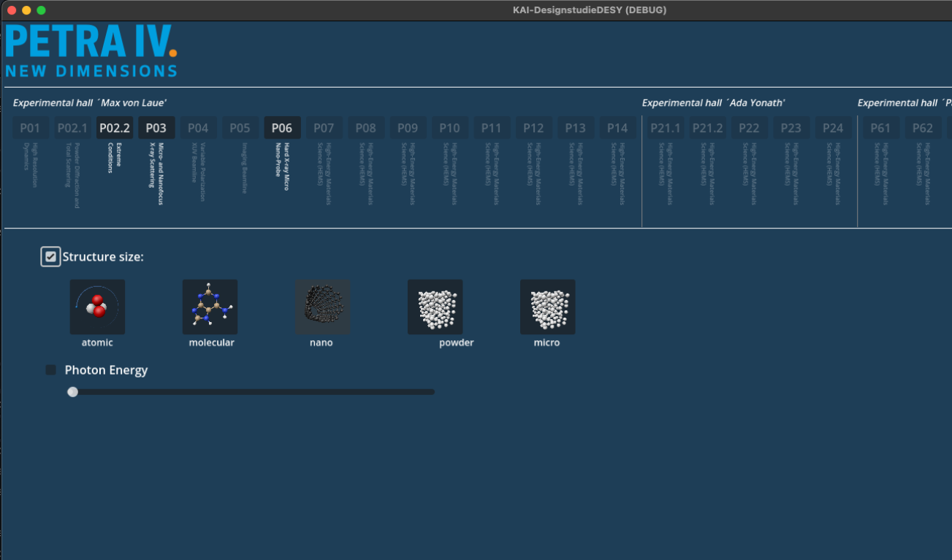
Task: Select beamline P05
Action: (x=240, y=128)
